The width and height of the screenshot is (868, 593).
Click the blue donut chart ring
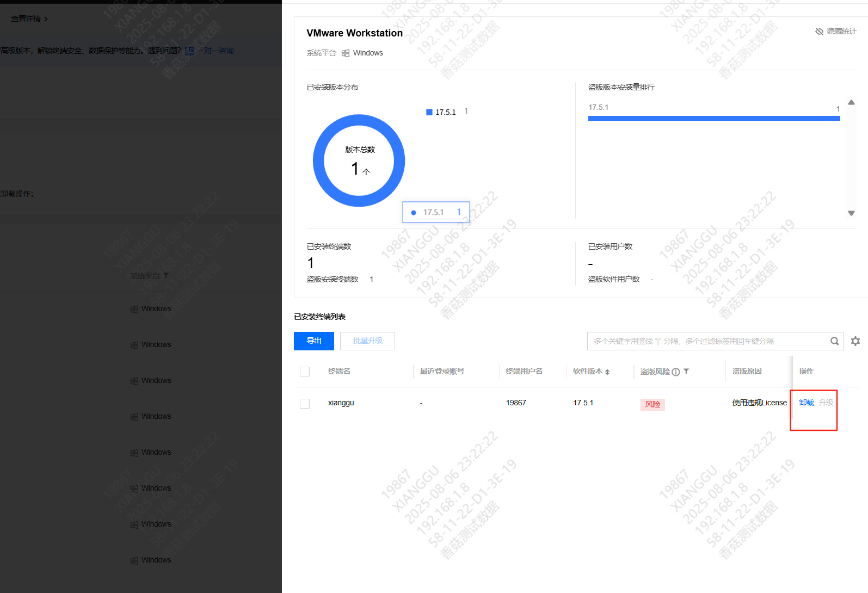tap(319, 160)
